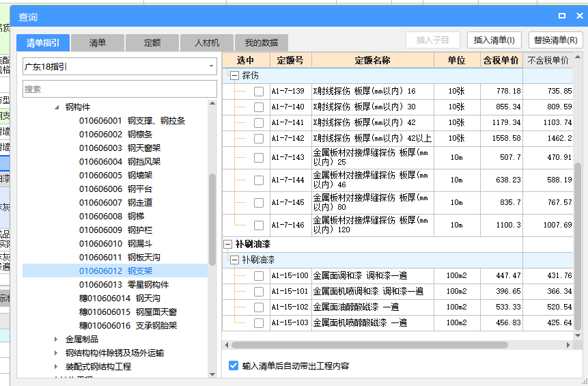This screenshot has height=386, width=588.
Task: Click the table's horizontal scrollbar thumb
Action: point(369,345)
